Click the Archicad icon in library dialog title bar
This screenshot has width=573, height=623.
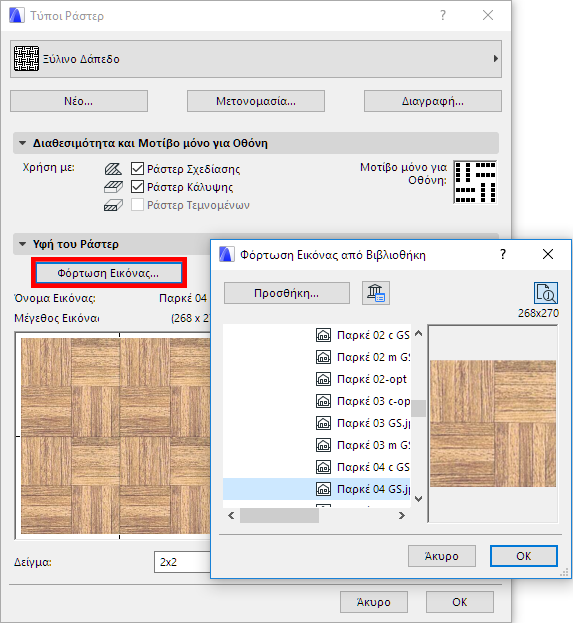[226, 254]
